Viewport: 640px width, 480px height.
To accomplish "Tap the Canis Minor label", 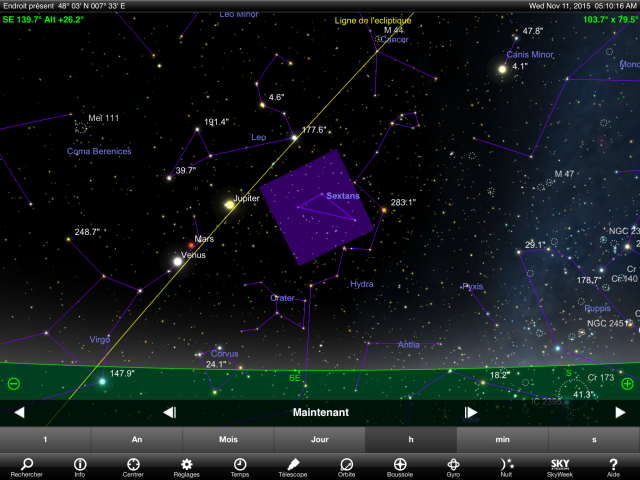I will coord(530,54).
